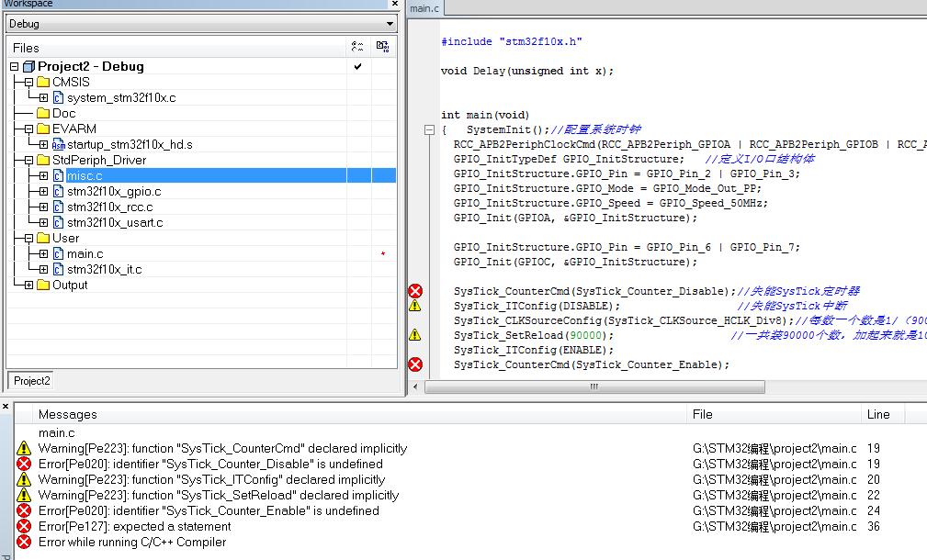The height and width of the screenshot is (560, 927).
Task: Expand the Output folder
Action: click(29, 285)
